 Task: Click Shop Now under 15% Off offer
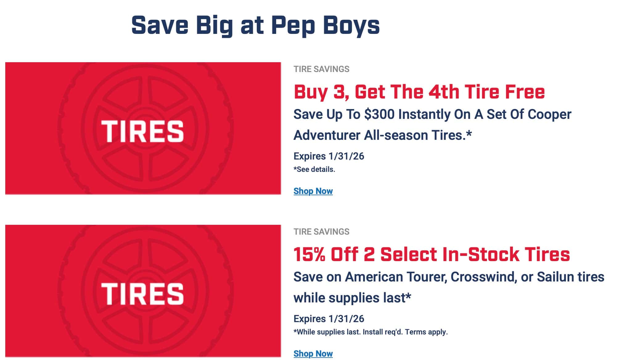point(313,354)
